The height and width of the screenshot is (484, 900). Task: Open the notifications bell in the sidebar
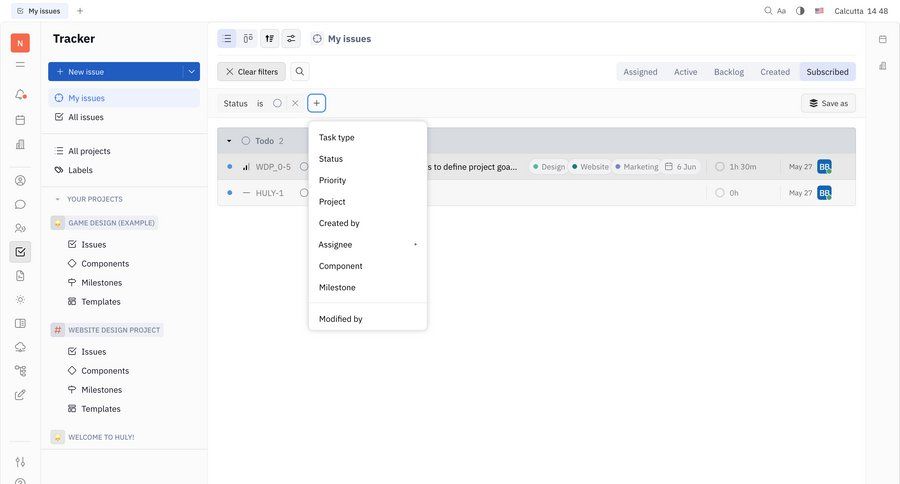click(x=20, y=94)
